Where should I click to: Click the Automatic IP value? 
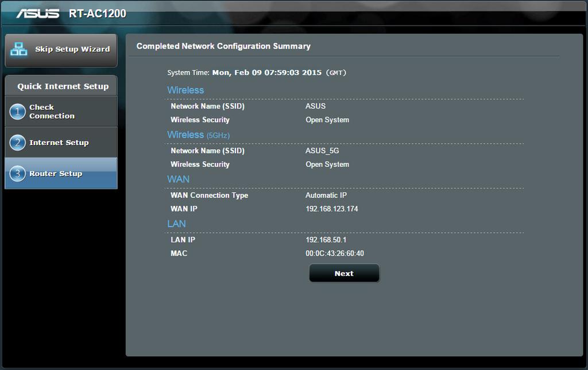326,195
